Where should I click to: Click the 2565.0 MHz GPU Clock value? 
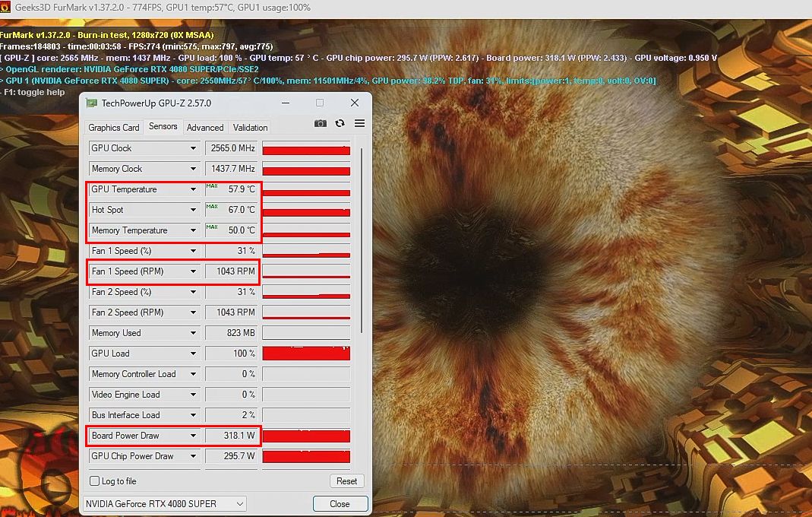tap(231, 148)
